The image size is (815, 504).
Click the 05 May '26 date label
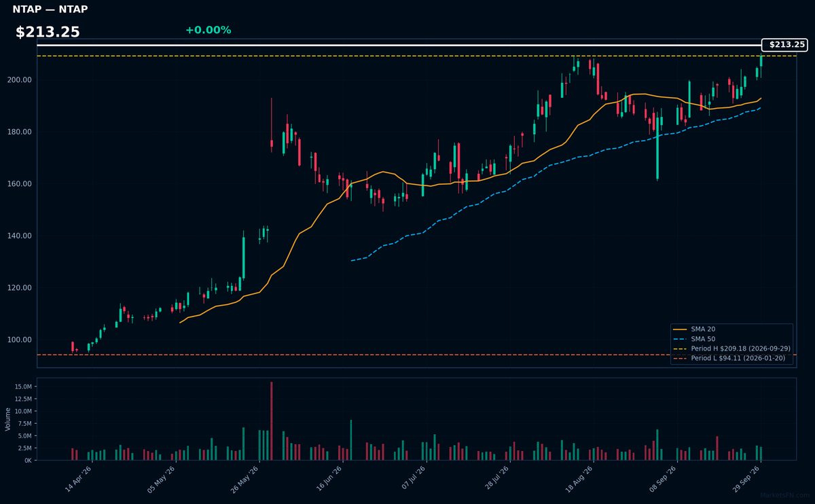tap(162, 480)
